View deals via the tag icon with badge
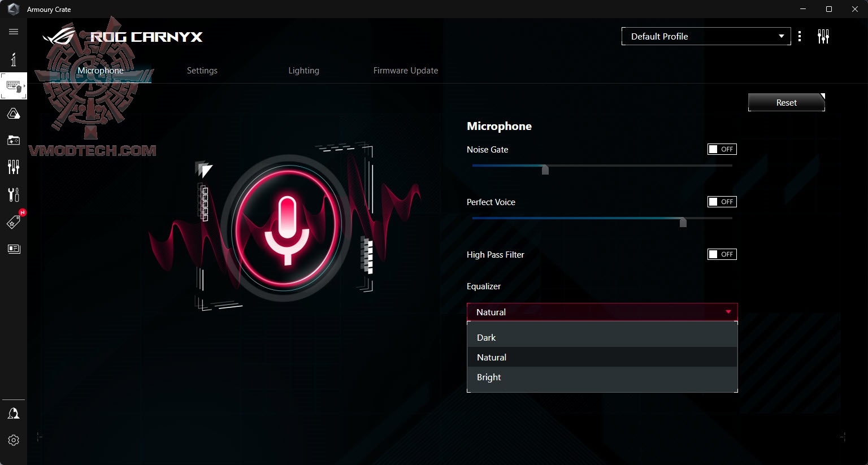This screenshot has width=868, height=465. pyautogui.click(x=14, y=221)
